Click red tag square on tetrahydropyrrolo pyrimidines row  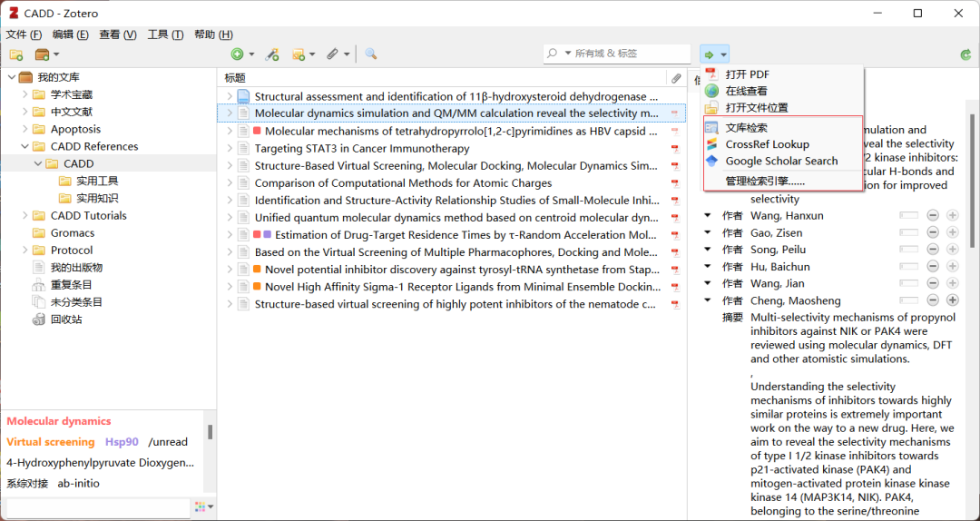tap(257, 131)
